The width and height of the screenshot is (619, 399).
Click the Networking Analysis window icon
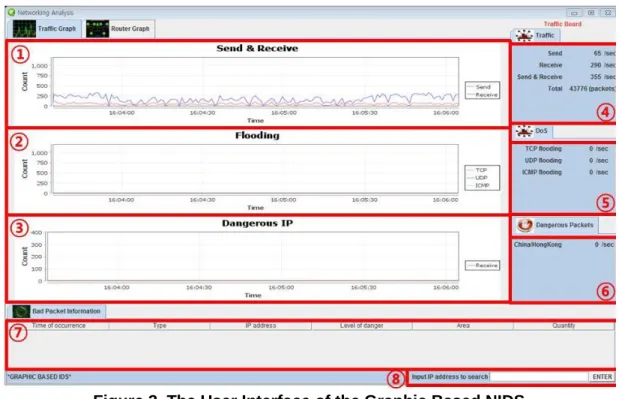[x=11, y=12]
